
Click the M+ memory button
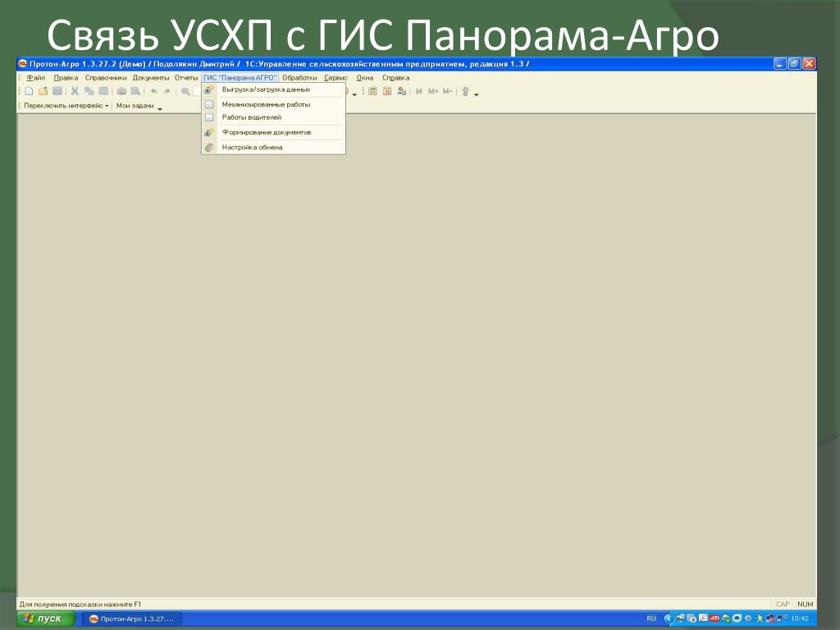coord(433,92)
